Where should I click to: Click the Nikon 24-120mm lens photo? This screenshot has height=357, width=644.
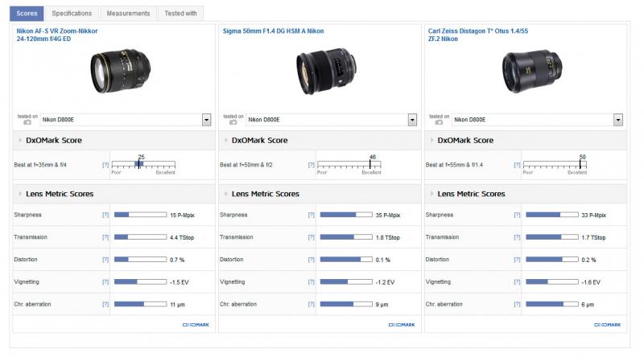pos(120,71)
